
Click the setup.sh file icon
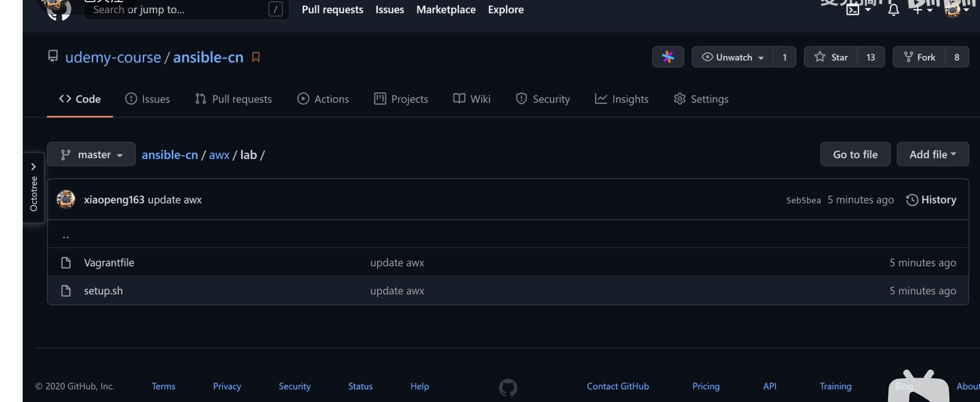pyautogui.click(x=66, y=291)
